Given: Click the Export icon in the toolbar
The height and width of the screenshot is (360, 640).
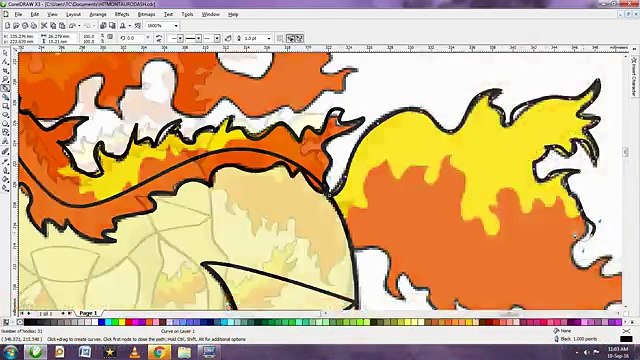Looking at the screenshot, I should tap(112, 25).
